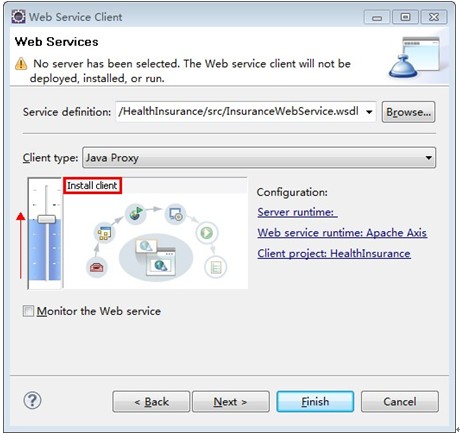The height and width of the screenshot is (436, 460).
Task: Click the globe deploy stage icon
Action: click(135, 213)
